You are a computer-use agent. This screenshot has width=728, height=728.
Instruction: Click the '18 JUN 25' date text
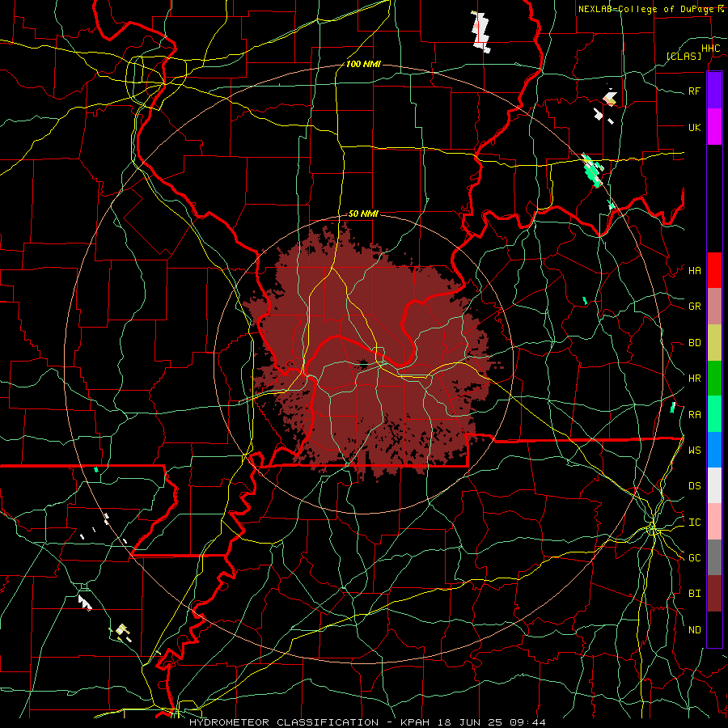[469, 722]
